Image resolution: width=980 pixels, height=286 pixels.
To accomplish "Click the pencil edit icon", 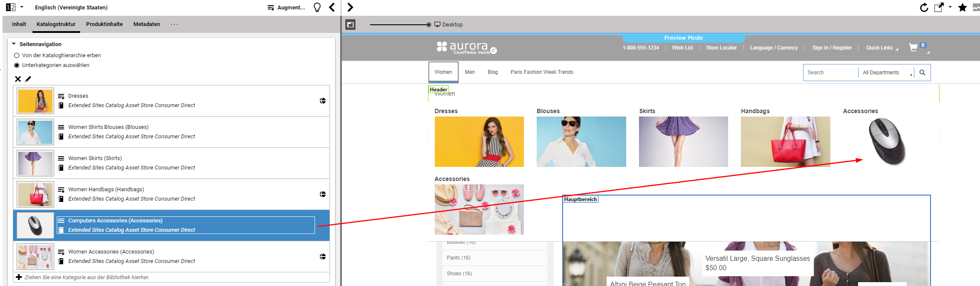I will (x=28, y=79).
